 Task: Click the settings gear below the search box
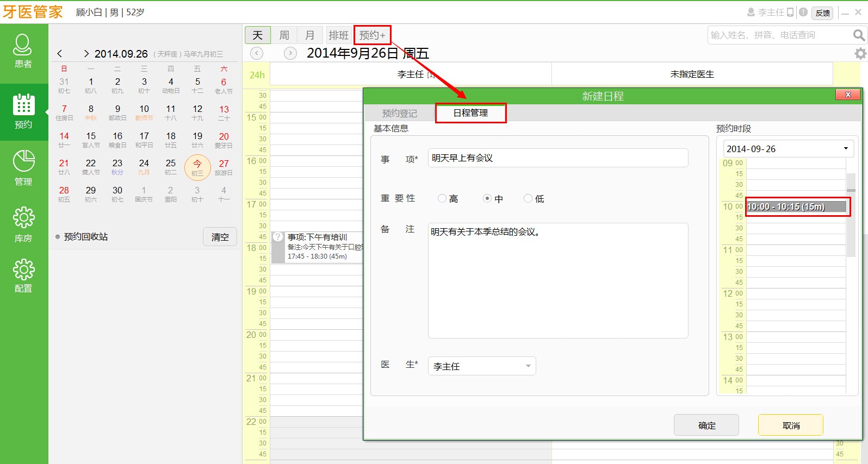[860, 53]
